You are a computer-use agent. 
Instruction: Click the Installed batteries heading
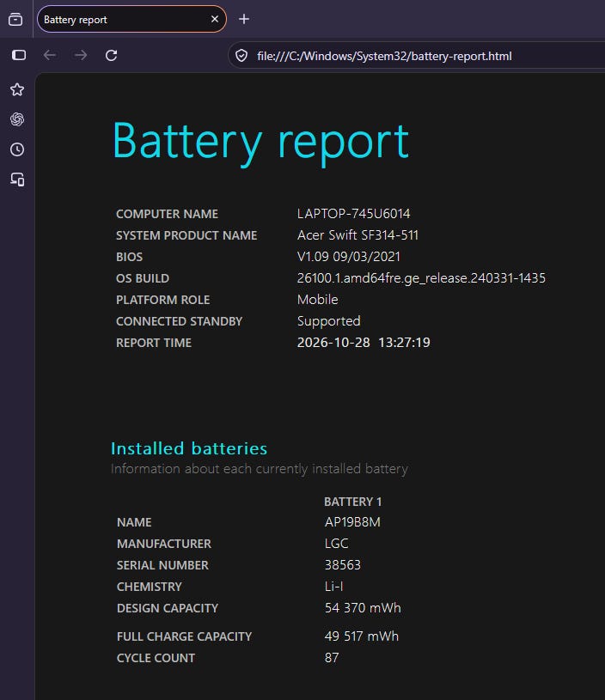[x=189, y=448]
